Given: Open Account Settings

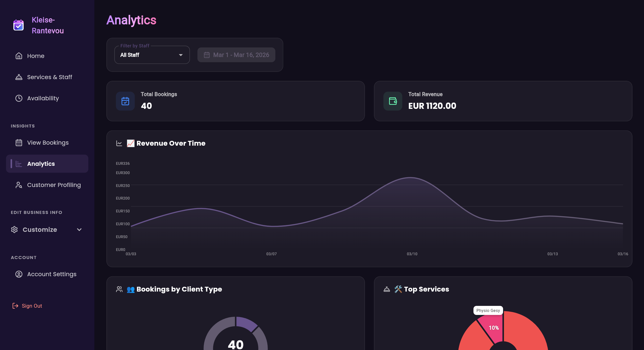Looking at the screenshot, I should (x=47, y=274).
